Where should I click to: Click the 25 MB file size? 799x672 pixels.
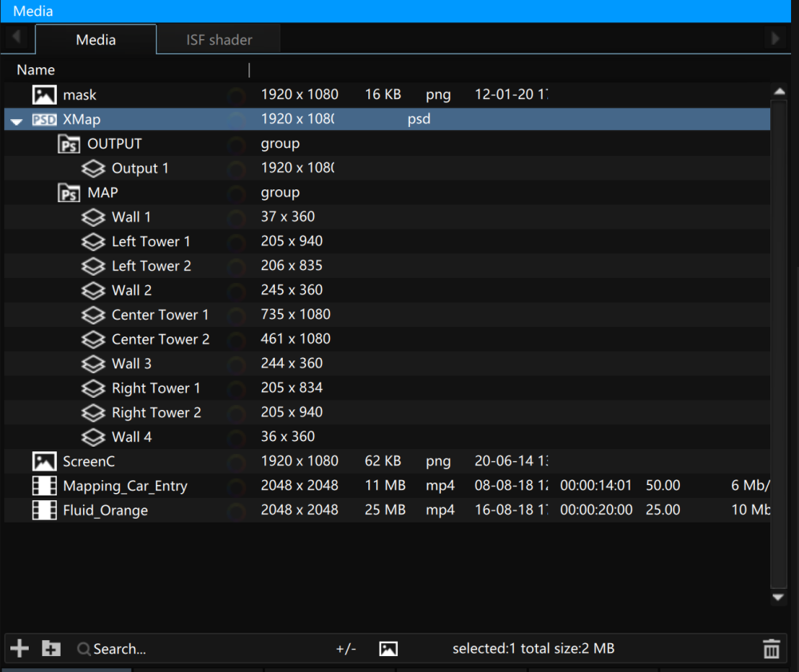point(385,510)
